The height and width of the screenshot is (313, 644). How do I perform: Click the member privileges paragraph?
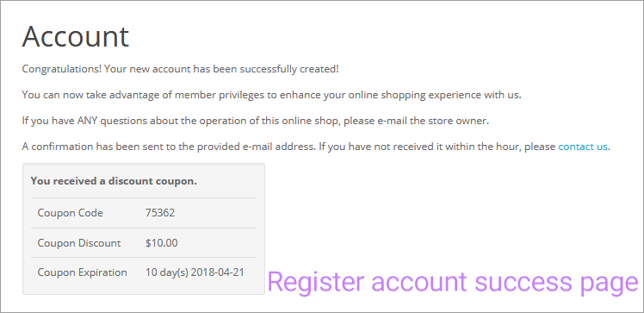(x=271, y=95)
